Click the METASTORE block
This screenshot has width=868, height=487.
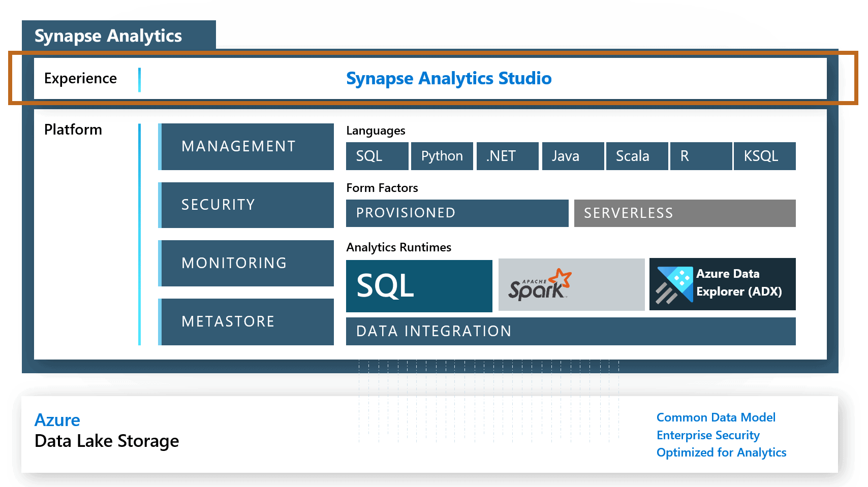(x=246, y=322)
